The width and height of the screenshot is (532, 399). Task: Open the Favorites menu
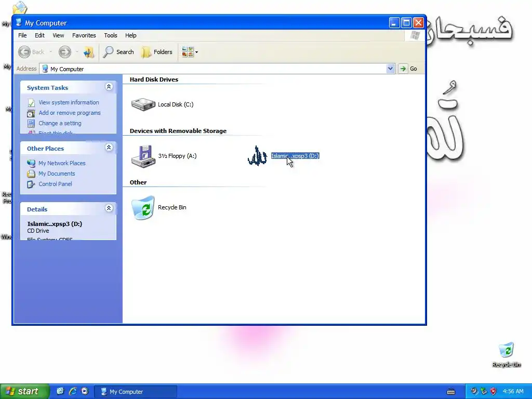point(84,35)
